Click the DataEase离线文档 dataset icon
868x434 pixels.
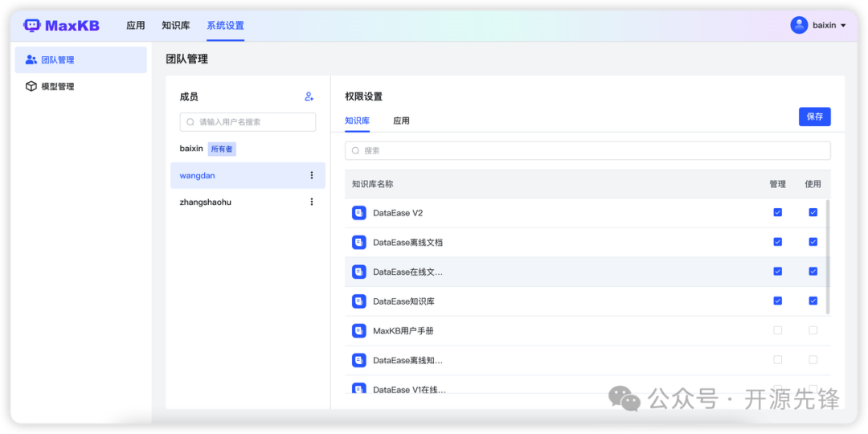[358, 243]
